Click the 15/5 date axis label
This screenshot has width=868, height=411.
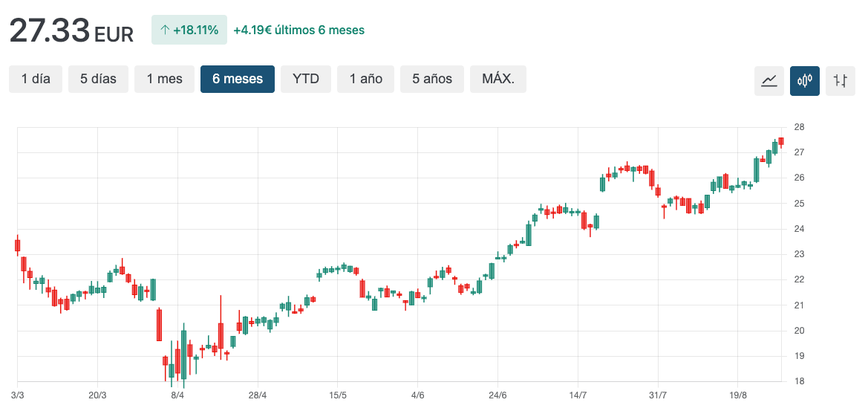(x=338, y=395)
